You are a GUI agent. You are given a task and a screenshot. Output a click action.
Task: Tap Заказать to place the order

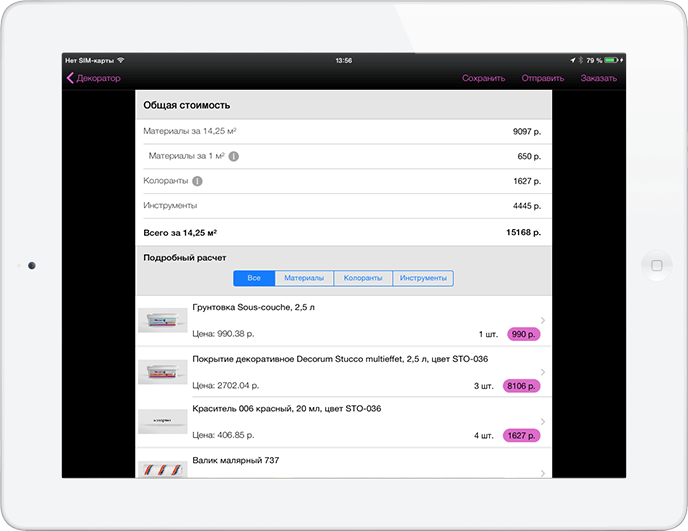coord(598,78)
